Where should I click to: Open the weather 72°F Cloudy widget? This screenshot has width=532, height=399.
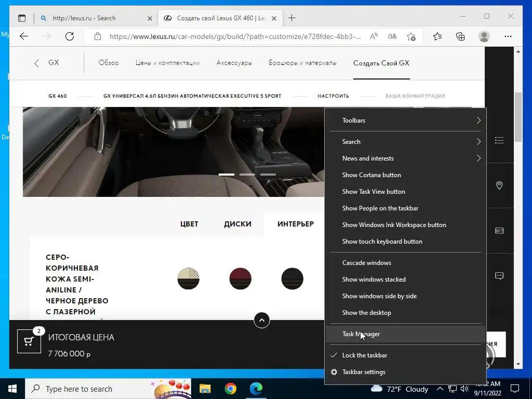400,389
